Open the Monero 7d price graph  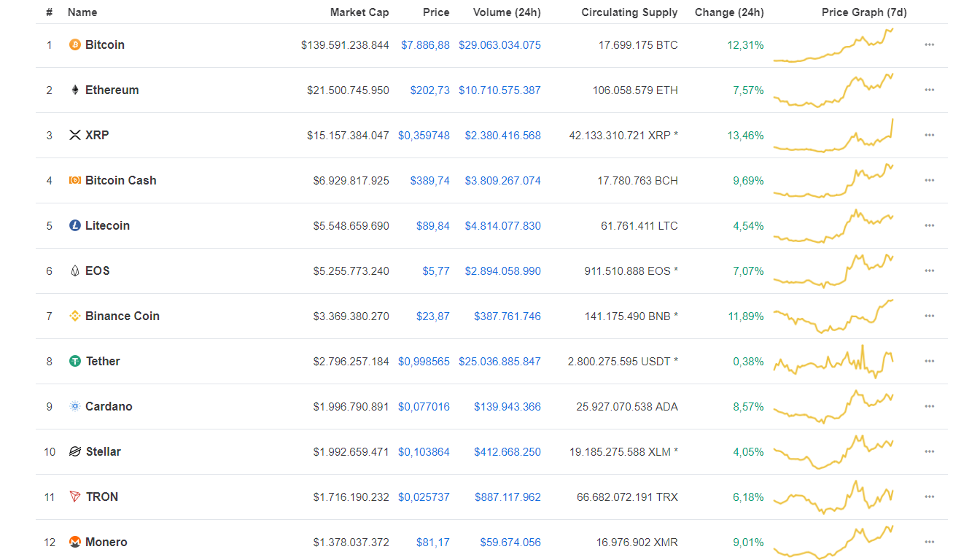pos(833,542)
